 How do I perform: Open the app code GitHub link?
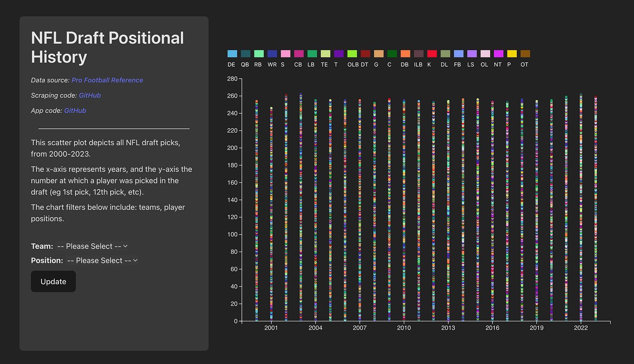(x=75, y=110)
